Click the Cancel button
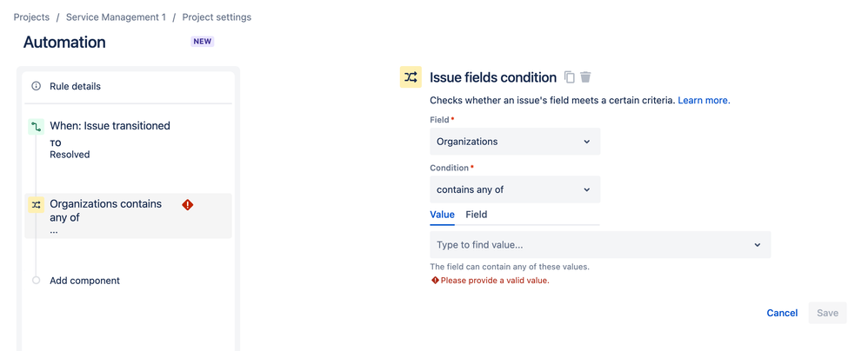Screen dimensions: 868x351 782,313
